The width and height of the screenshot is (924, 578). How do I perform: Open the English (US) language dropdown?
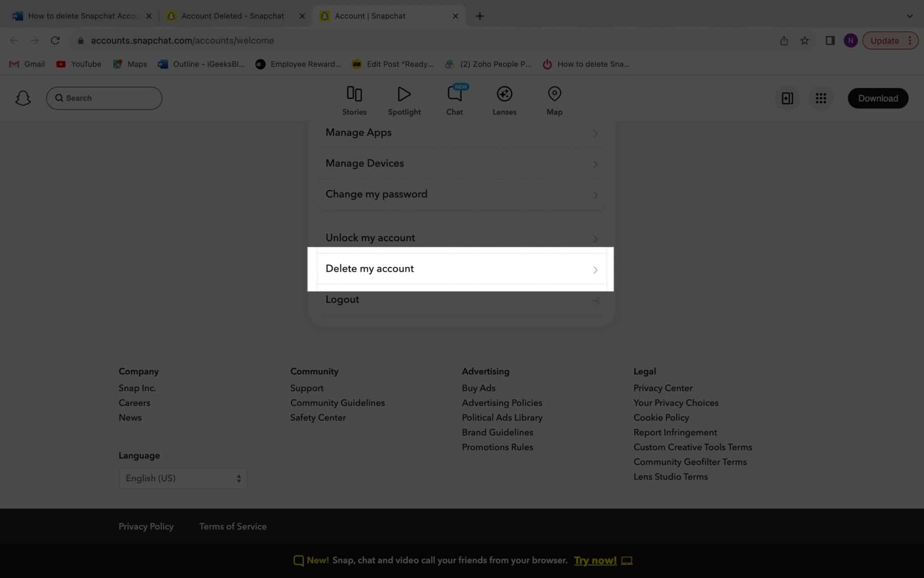pos(183,478)
